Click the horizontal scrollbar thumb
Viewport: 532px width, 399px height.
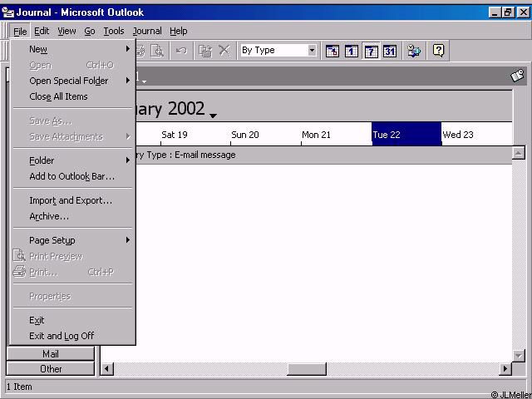pos(307,368)
